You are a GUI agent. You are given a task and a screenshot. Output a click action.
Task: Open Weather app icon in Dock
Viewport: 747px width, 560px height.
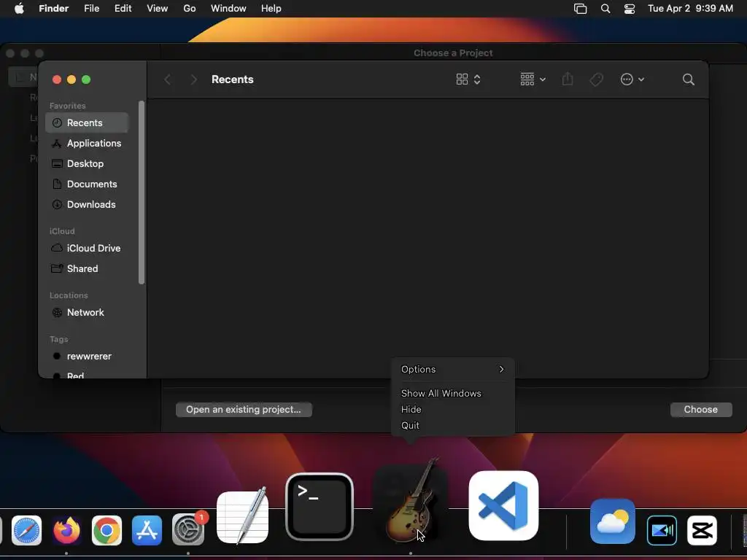point(613,521)
